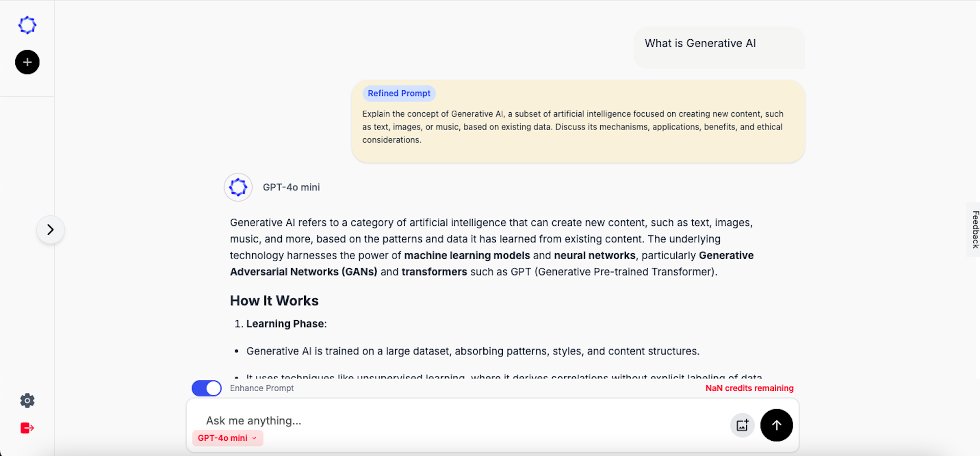
Task: Open the GPT-4o mini model dropdown
Action: [x=227, y=438]
